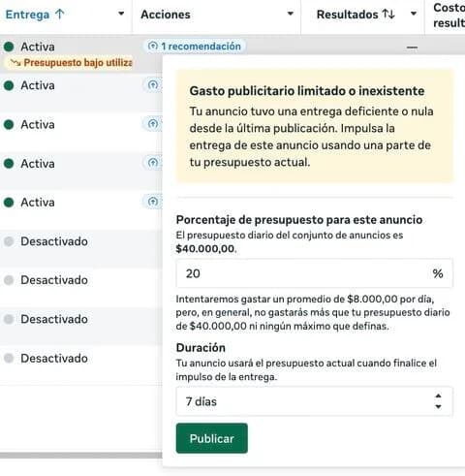This screenshot has height=476, width=465.
Task: Open recommendation icon on third Activa row
Action: coord(153,124)
